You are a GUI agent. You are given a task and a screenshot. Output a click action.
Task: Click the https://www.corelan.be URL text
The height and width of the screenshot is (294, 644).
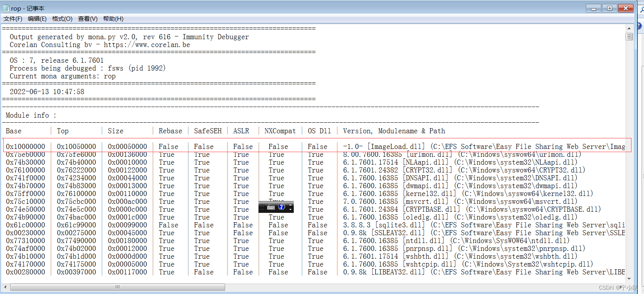[147, 45]
